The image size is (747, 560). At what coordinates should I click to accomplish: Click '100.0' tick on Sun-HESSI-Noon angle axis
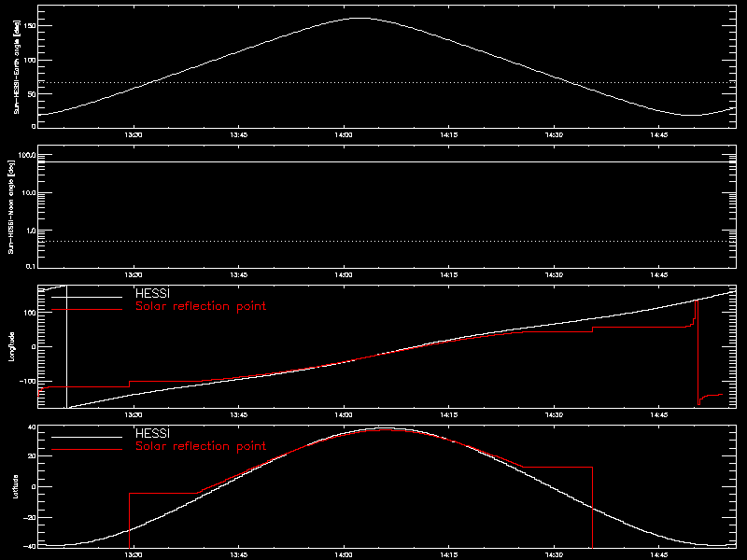tap(27, 155)
